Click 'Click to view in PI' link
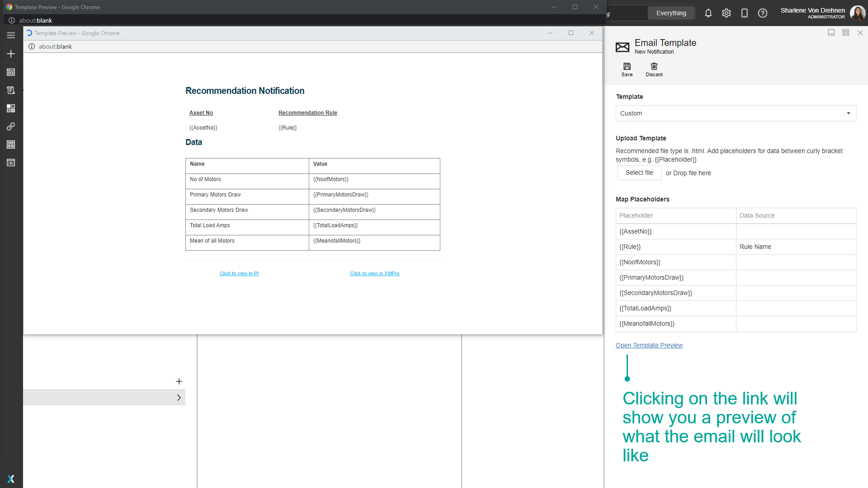Viewport: 868px width, 488px height. click(239, 273)
